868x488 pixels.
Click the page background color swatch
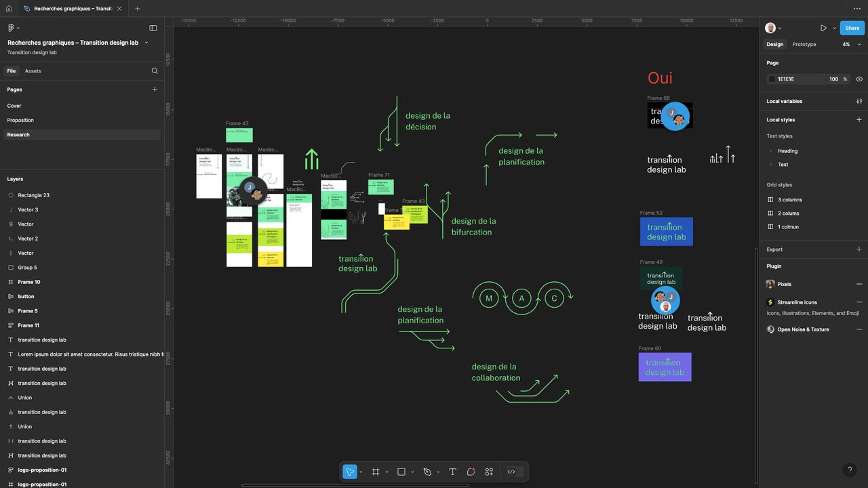(x=772, y=79)
